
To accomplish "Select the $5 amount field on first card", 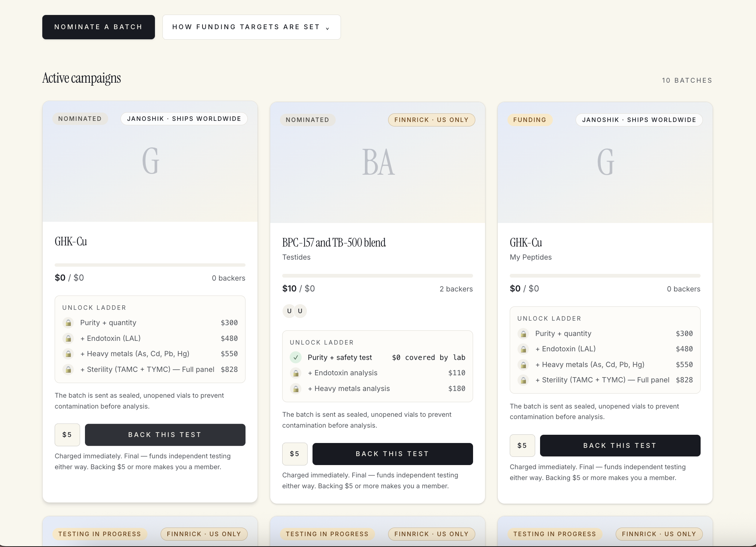I will coord(67,435).
